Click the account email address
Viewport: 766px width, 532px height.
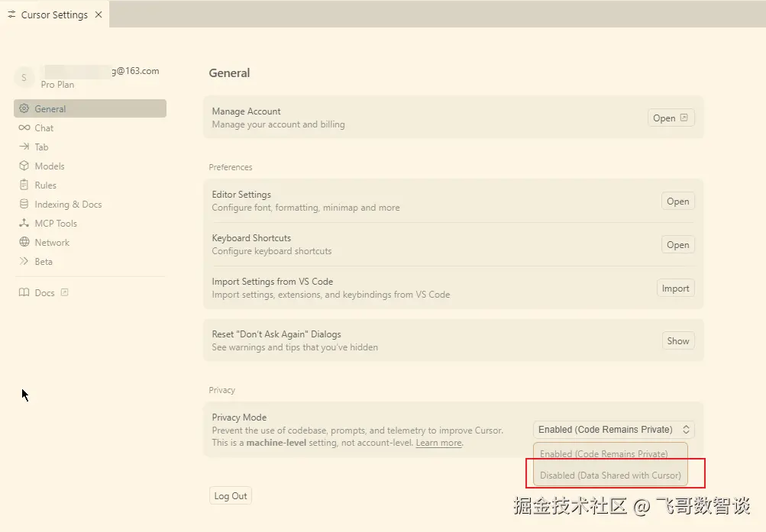coord(102,71)
